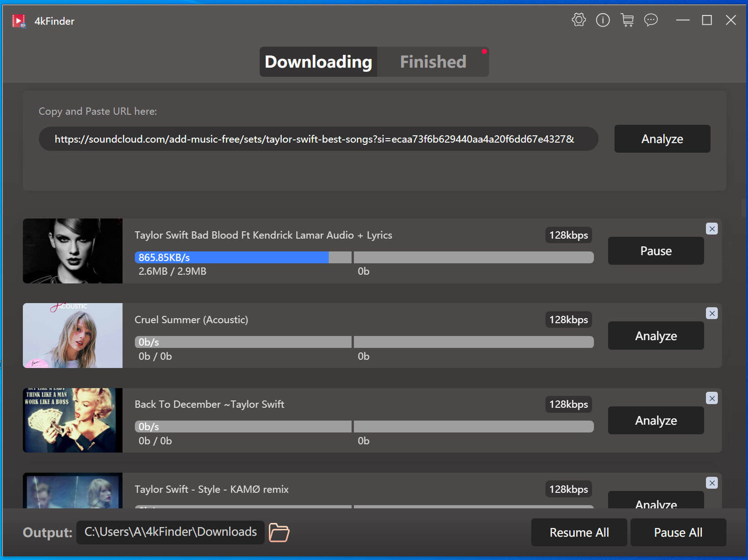
Task: Analyze the Back To December track
Action: point(655,421)
